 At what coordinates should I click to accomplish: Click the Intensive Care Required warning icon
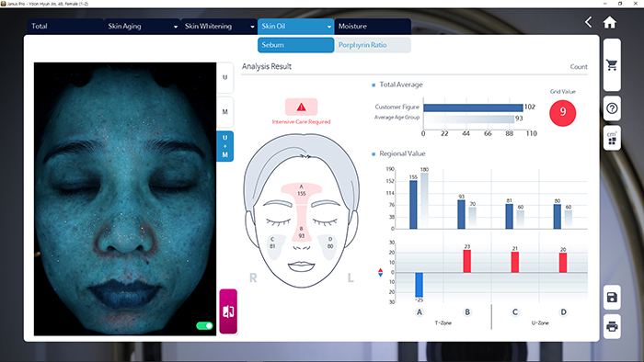point(301,107)
